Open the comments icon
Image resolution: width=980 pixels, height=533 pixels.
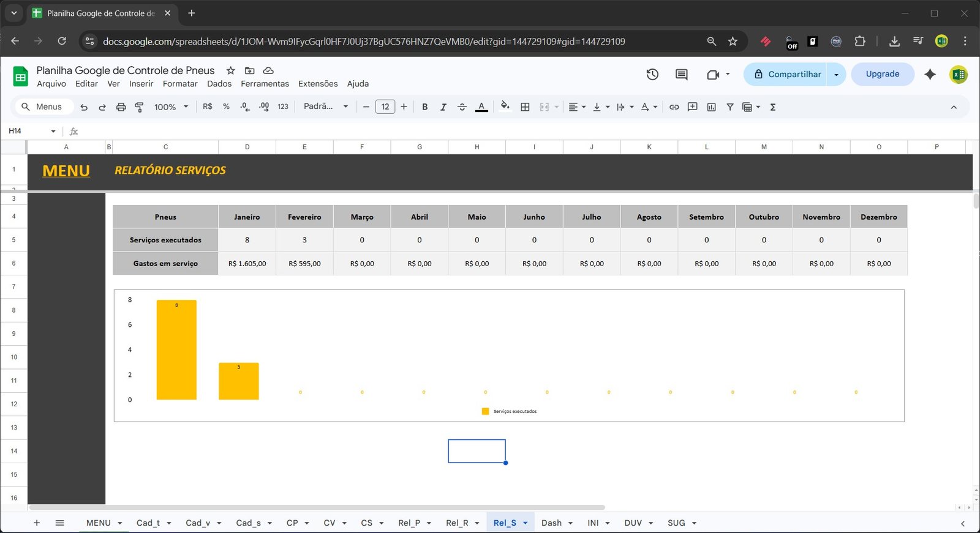tap(681, 75)
